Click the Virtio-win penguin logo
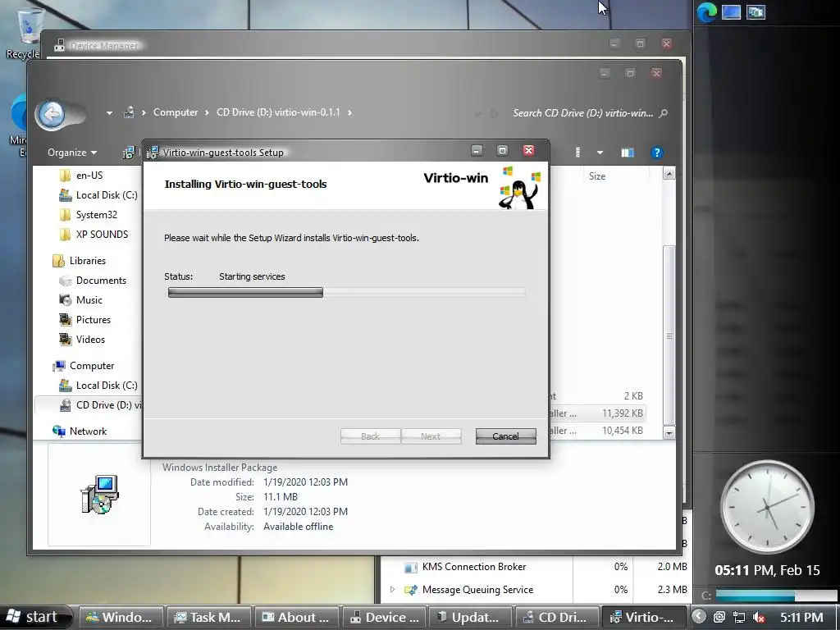 (x=519, y=188)
